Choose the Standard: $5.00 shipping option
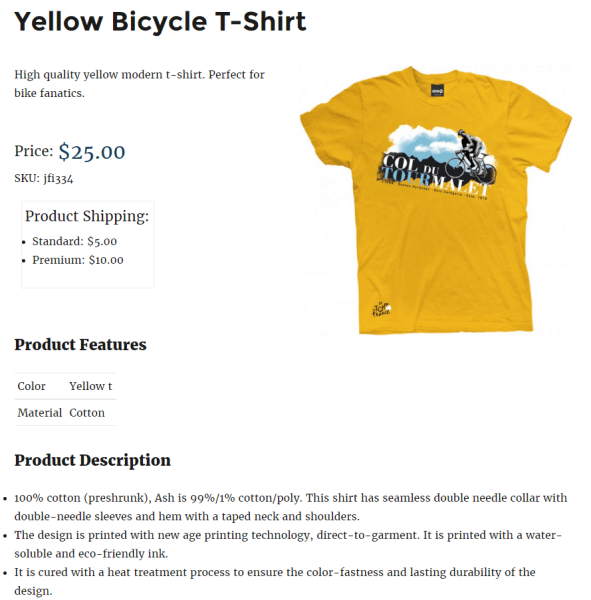591x600 pixels. point(74,241)
